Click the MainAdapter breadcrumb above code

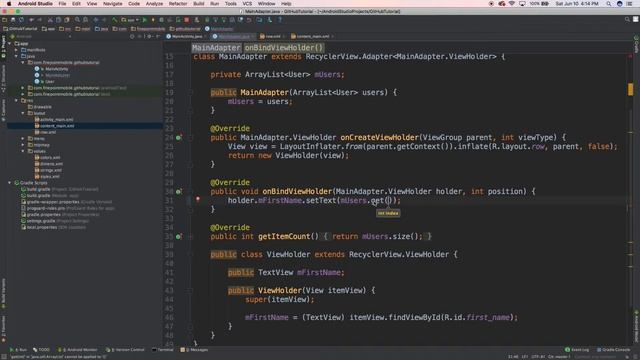pos(216,48)
